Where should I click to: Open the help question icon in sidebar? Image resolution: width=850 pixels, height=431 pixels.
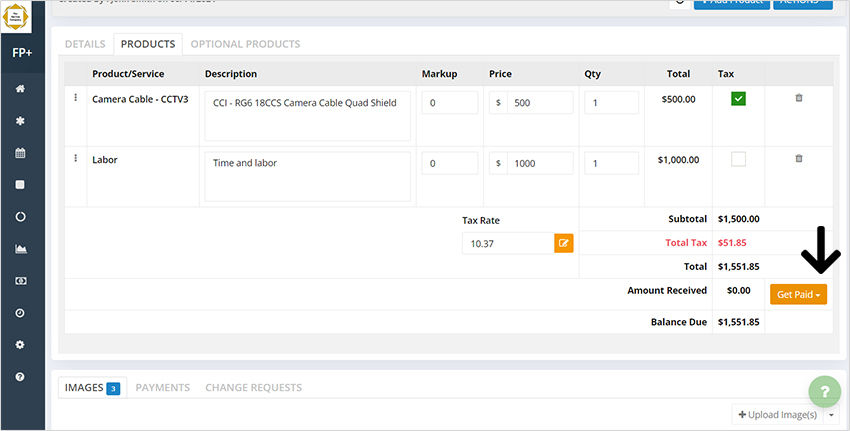20,377
